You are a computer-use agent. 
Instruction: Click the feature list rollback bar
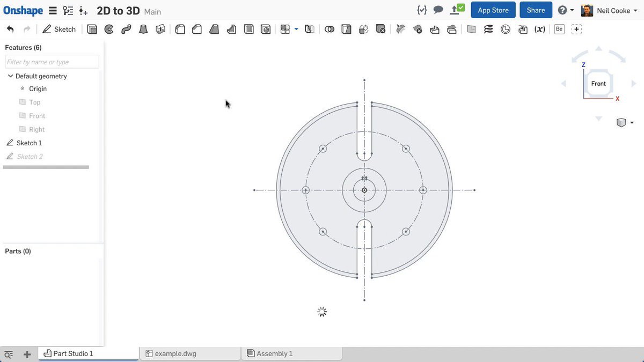pos(46,167)
